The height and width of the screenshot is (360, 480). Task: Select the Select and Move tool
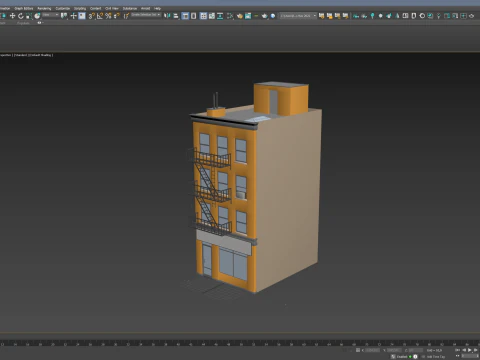(12, 16)
